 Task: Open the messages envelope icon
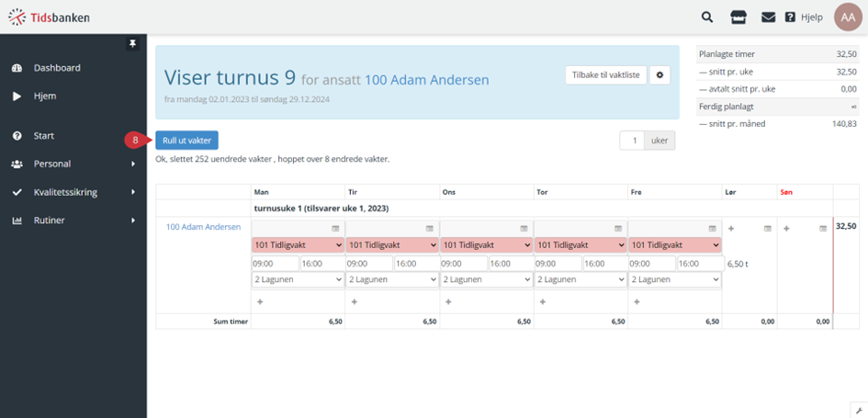(768, 17)
